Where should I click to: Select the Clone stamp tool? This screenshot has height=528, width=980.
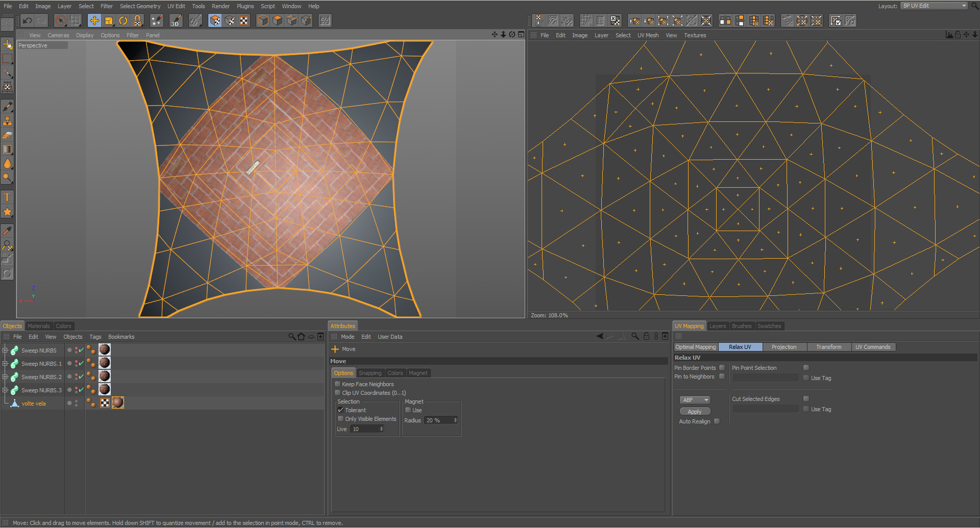point(7,121)
